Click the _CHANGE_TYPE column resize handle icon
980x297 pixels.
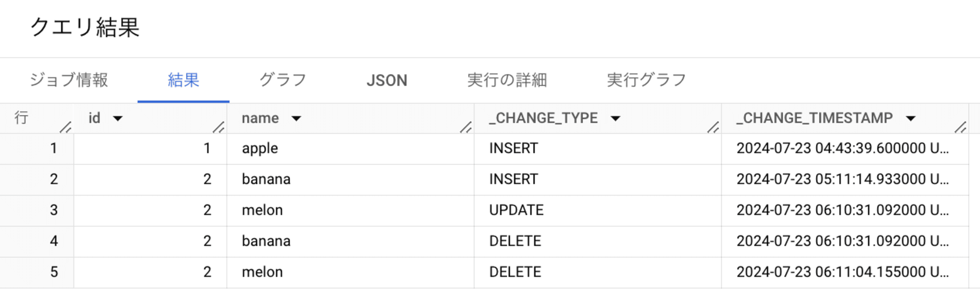click(x=713, y=127)
